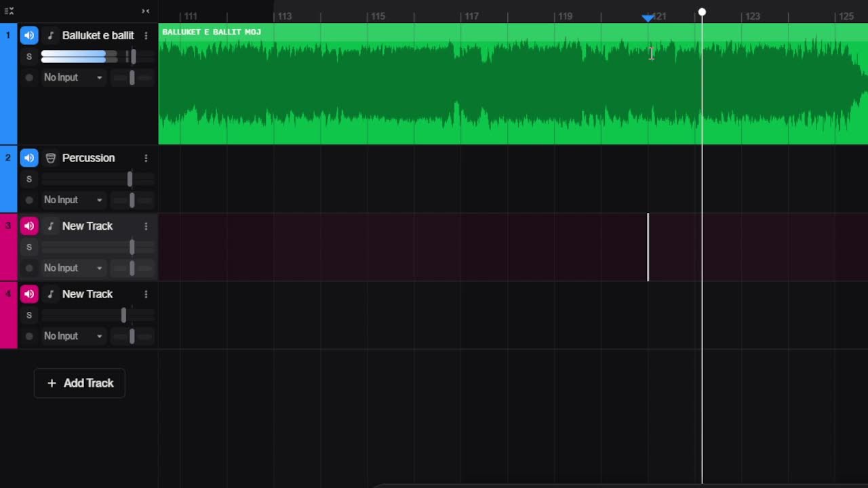
Task: Click the white playhead handle in ruler
Action: point(702,12)
